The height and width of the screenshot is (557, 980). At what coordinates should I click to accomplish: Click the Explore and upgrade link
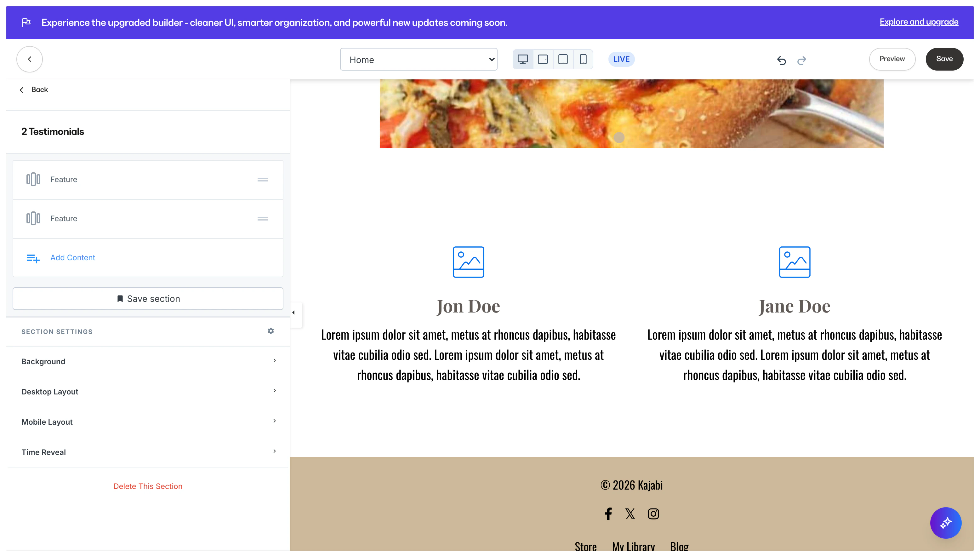coord(919,22)
